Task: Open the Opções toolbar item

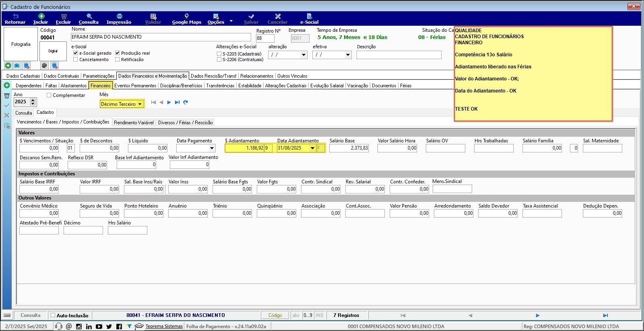Action: tap(216, 19)
